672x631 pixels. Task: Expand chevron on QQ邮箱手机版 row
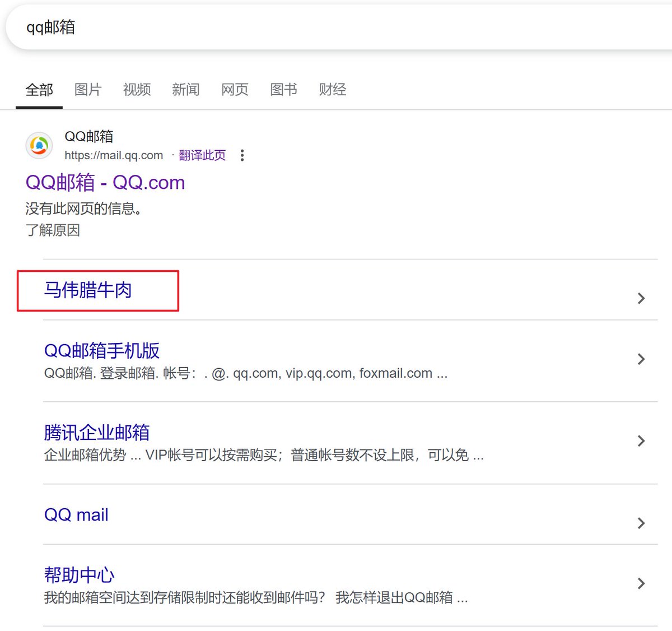click(642, 359)
